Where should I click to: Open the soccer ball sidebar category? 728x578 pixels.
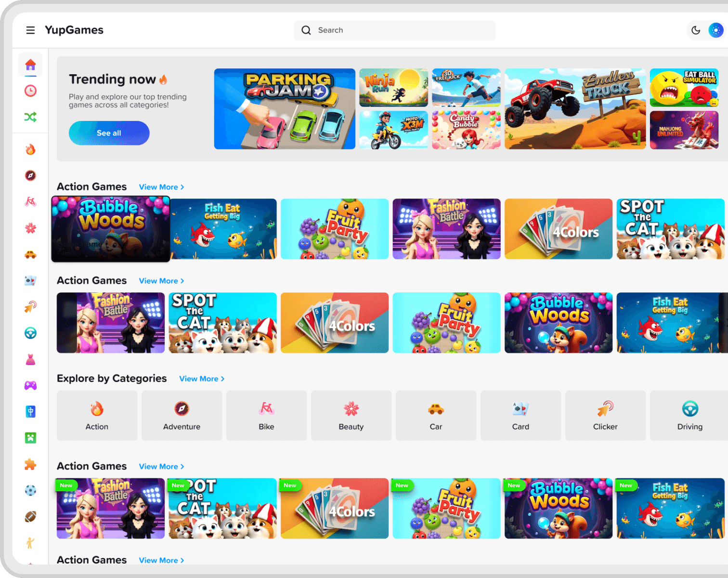(30, 490)
